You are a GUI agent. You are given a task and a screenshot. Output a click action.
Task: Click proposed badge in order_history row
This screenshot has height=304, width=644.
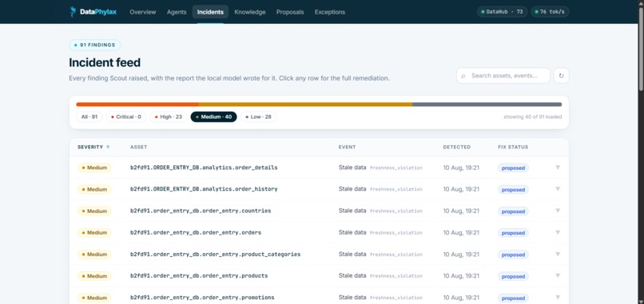[513, 190]
